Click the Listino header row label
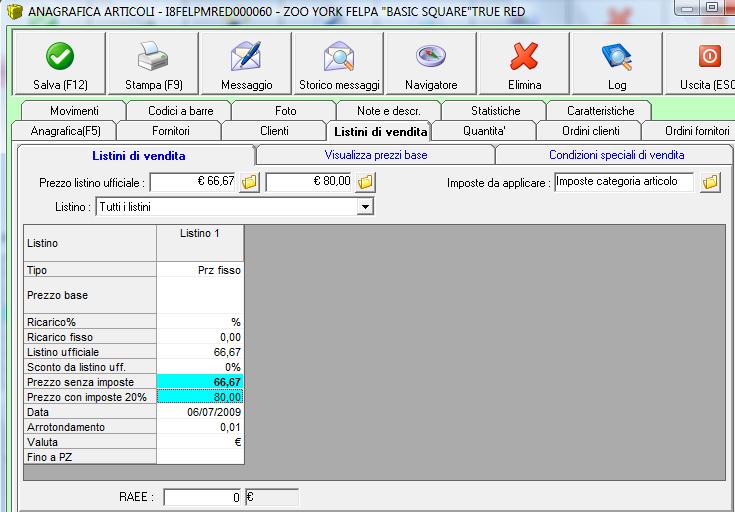 90,243
